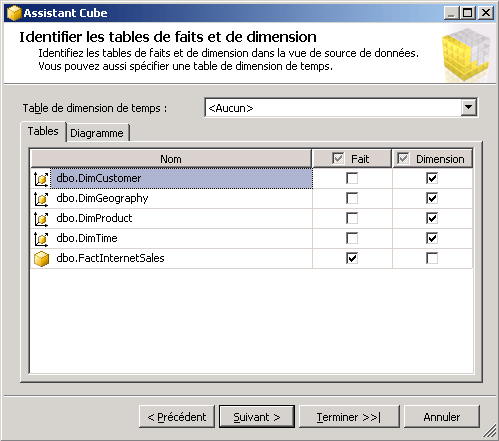Switch to the Tables tab
This screenshot has height=441, width=499.
(x=43, y=131)
